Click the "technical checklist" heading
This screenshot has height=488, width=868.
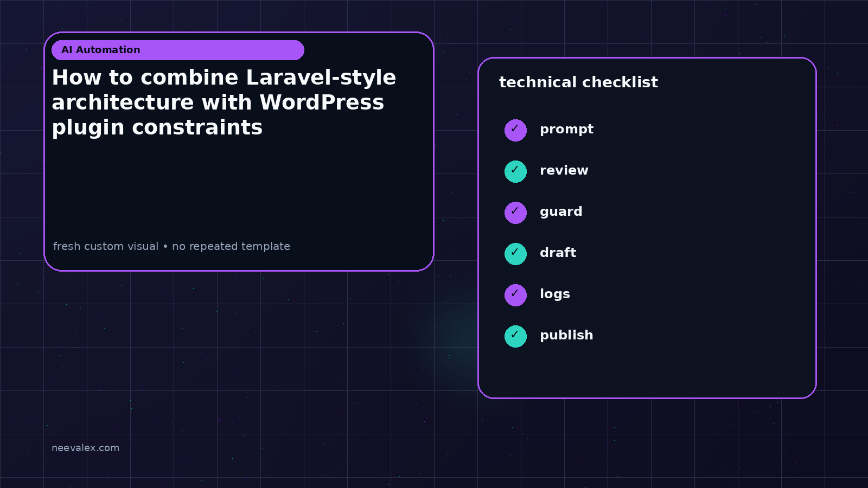tap(578, 82)
